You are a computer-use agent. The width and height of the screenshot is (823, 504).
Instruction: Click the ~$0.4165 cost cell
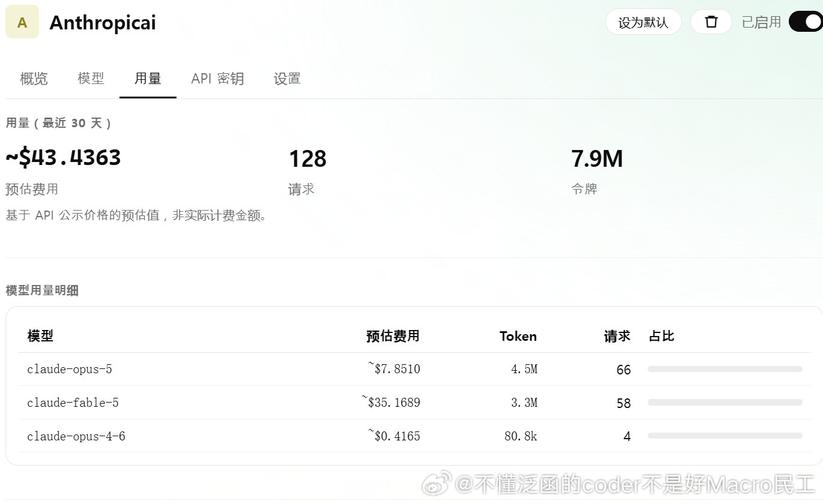coord(394,436)
